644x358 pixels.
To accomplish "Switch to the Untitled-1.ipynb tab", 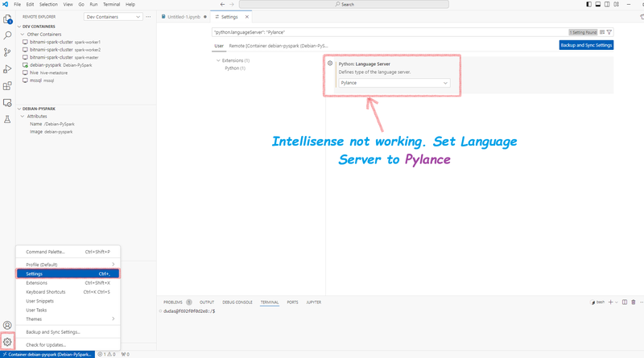I will point(184,17).
